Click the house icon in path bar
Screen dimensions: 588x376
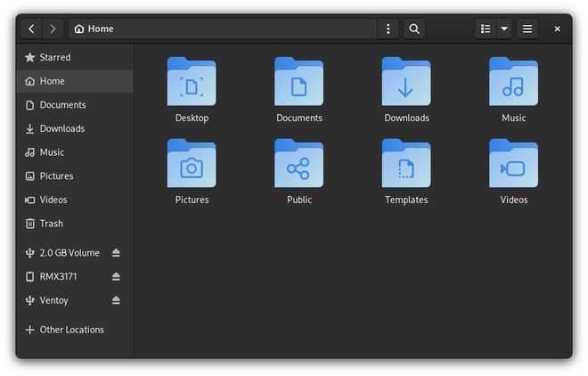point(78,29)
